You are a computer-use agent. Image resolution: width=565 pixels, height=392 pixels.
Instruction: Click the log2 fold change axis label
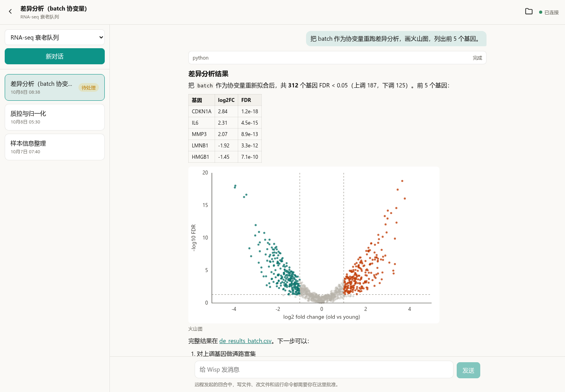pos(321,317)
